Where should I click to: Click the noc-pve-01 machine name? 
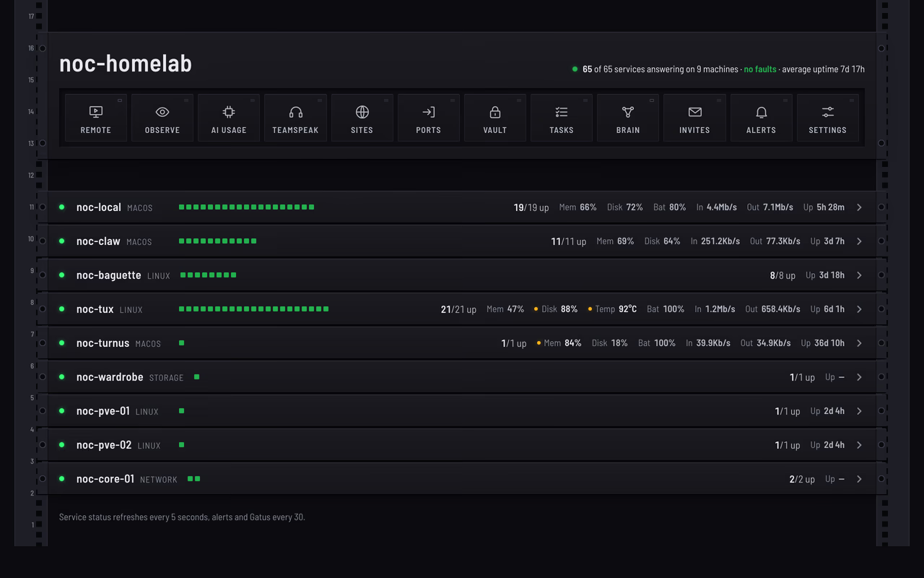point(103,411)
